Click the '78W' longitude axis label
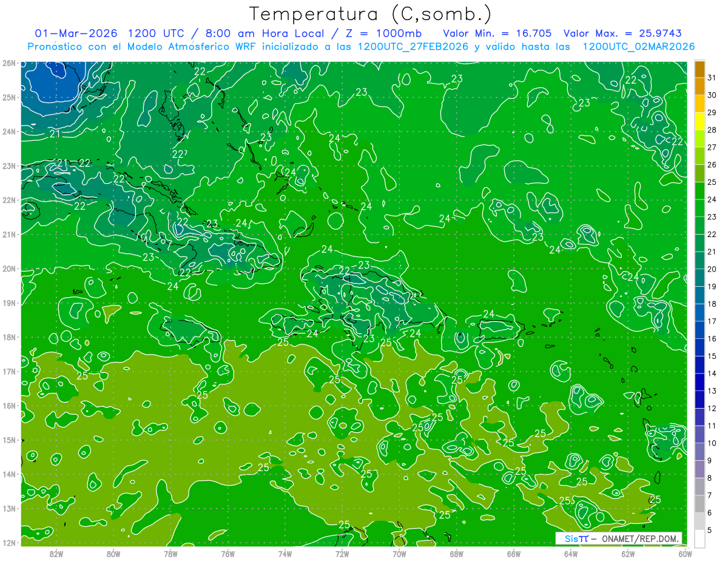 [170, 553]
